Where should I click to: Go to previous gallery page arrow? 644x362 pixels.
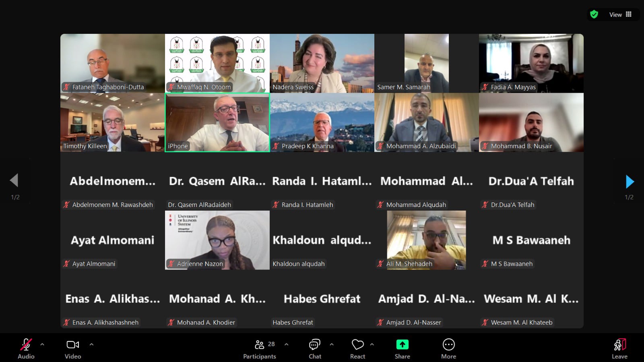pos(14,180)
